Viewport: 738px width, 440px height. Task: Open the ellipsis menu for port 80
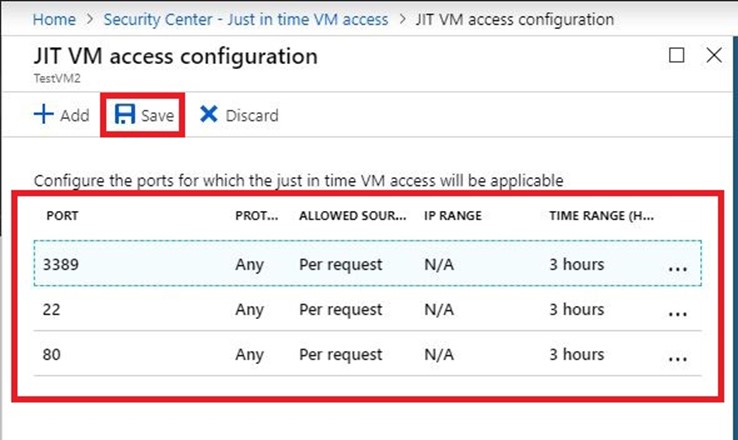(x=678, y=360)
